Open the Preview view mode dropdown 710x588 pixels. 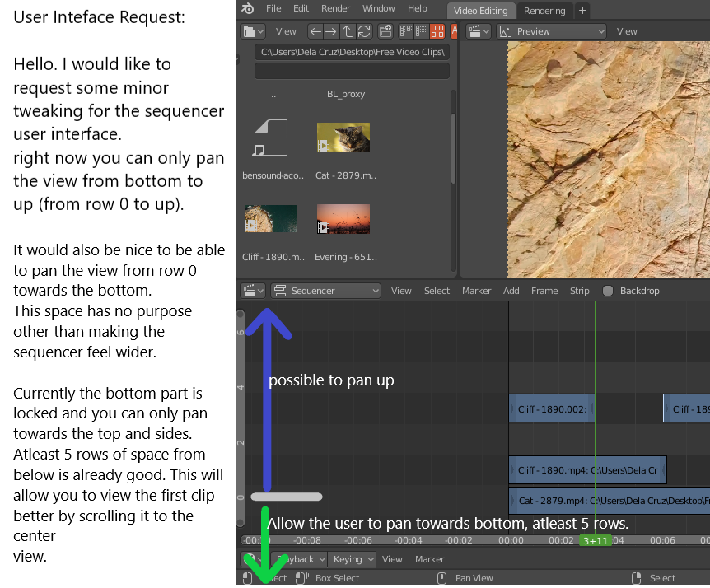552,31
